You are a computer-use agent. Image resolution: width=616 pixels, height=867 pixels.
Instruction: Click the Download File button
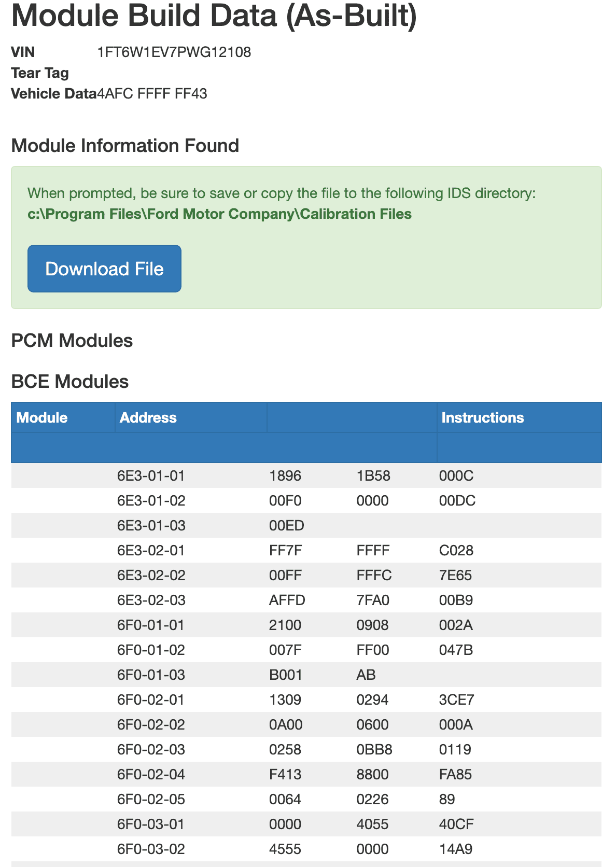tap(104, 269)
